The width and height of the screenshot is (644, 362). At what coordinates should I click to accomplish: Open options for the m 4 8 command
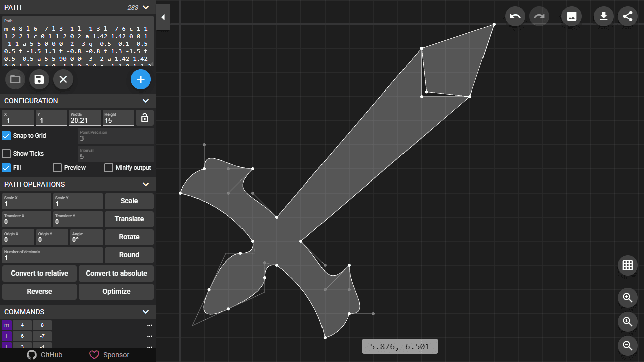149,325
